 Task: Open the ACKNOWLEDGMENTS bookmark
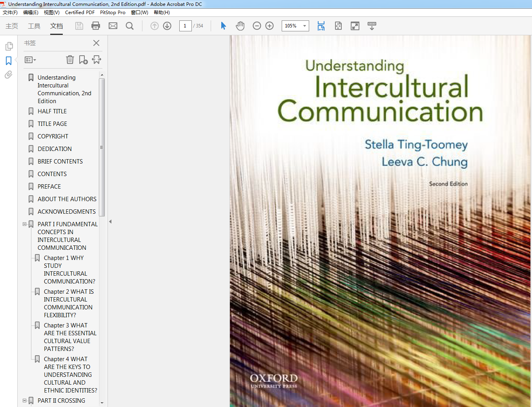pos(67,212)
